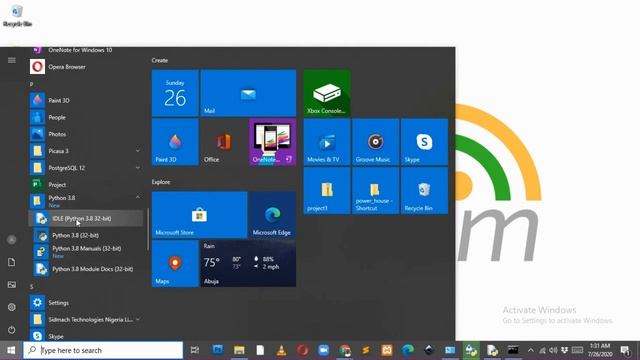Screen dimensions: 640x360
Task: Open Photos app from list
Action: pos(86,134)
